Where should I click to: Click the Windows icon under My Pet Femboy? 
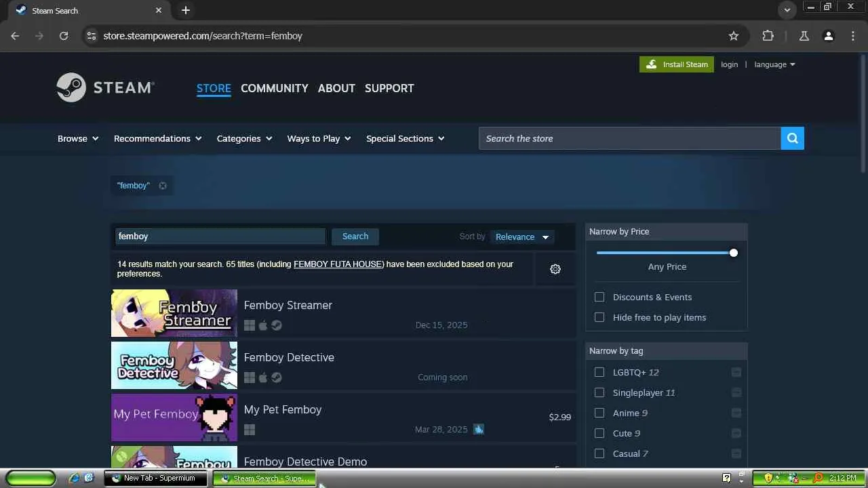point(250,430)
